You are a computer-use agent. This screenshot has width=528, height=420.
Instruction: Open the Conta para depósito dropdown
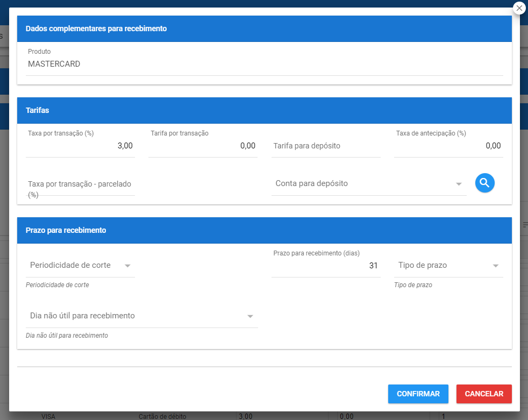click(x=368, y=184)
